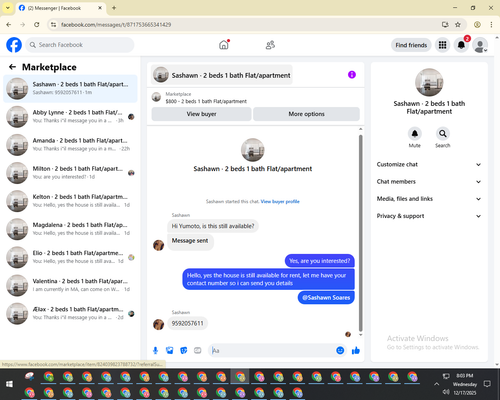Screen dimensions: 500x400
Task: Click the View buyer button
Action: (x=201, y=114)
